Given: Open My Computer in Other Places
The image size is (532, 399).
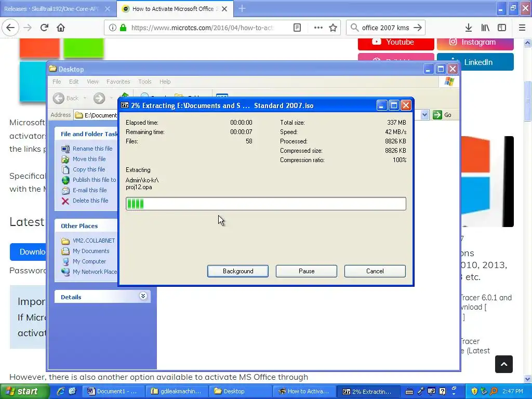Looking at the screenshot, I should [x=89, y=261].
